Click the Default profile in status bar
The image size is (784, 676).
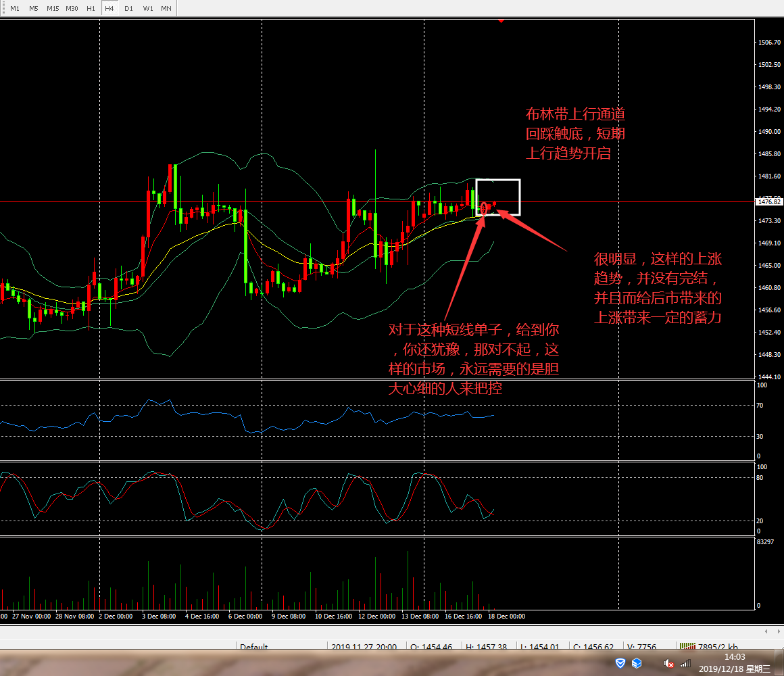pyautogui.click(x=253, y=646)
